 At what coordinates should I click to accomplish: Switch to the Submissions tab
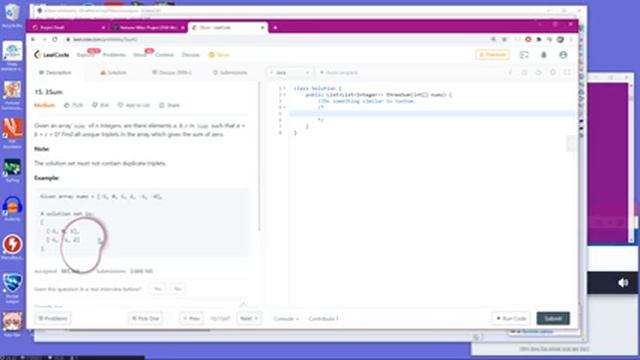(x=230, y=73)
